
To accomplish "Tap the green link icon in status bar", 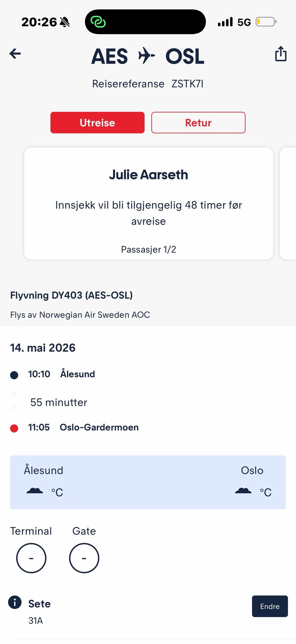I will coord(98,22).
